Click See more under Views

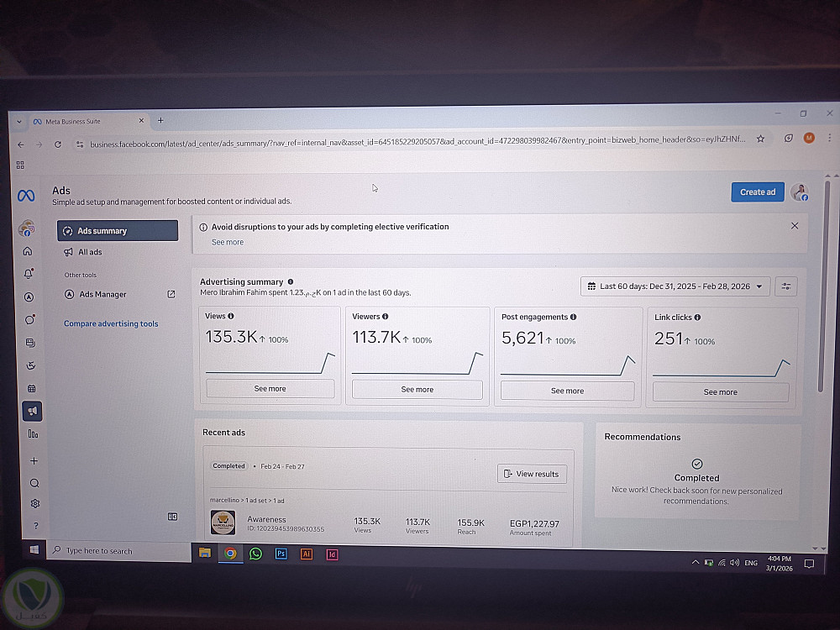point(270,388)
